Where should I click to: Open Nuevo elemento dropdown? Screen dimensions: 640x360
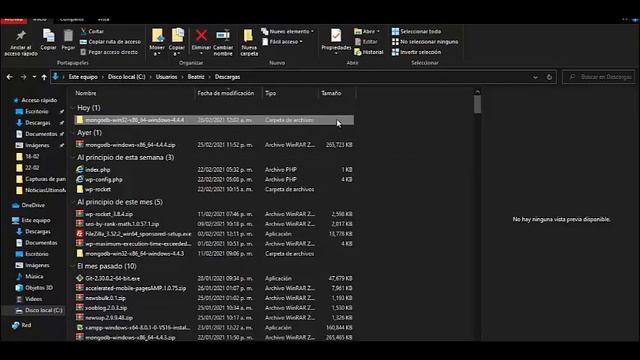pos(288,31)
